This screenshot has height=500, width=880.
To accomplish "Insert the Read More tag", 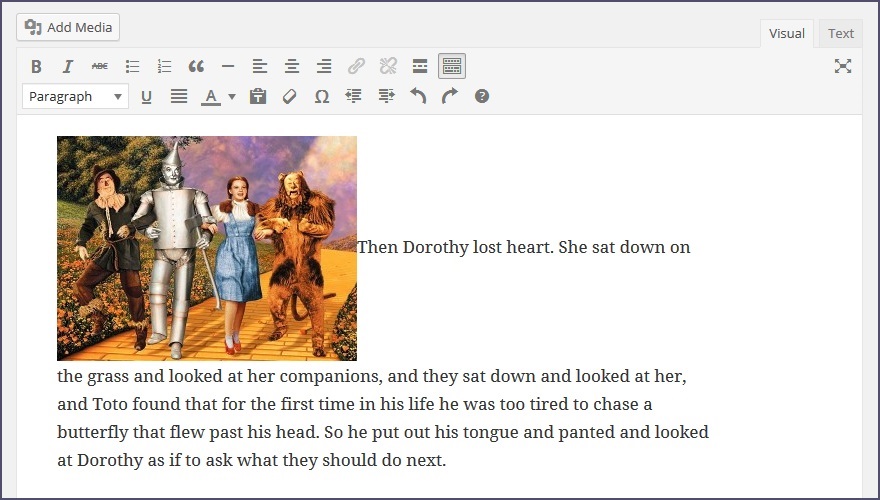I will 420,67.
